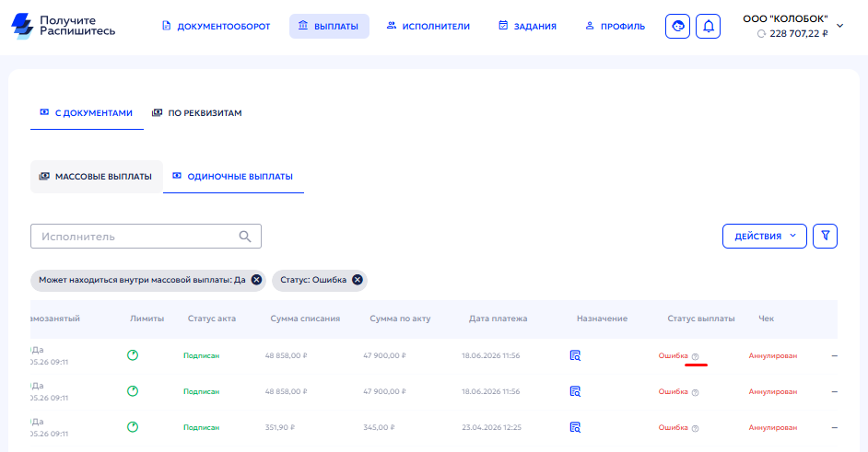This screenshot has width=868, height=452.
Task: Click the Дата платежа column header
Action: tap(498, 319)
